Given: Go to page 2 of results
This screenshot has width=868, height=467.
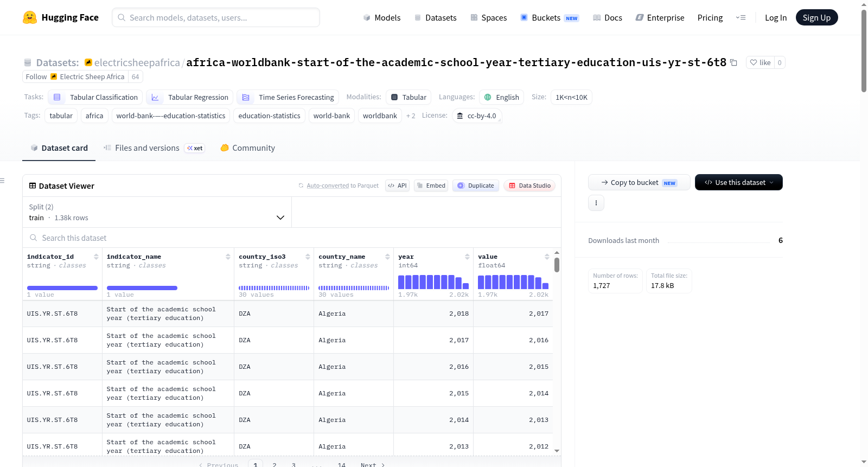Looking at the screenshot, I should tap(275, 465).
